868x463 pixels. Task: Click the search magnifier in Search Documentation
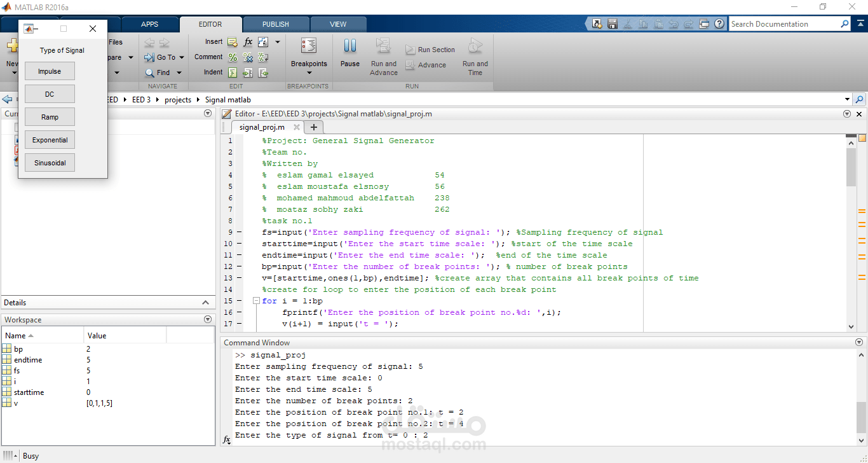(844, 24)
